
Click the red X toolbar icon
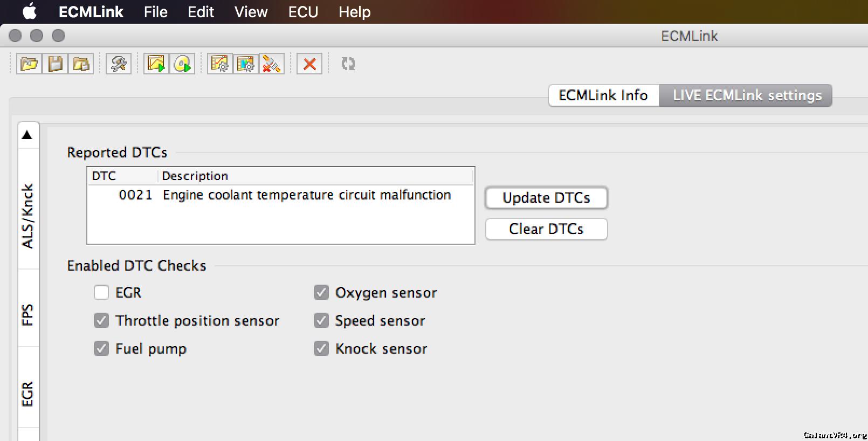point(309,64)
